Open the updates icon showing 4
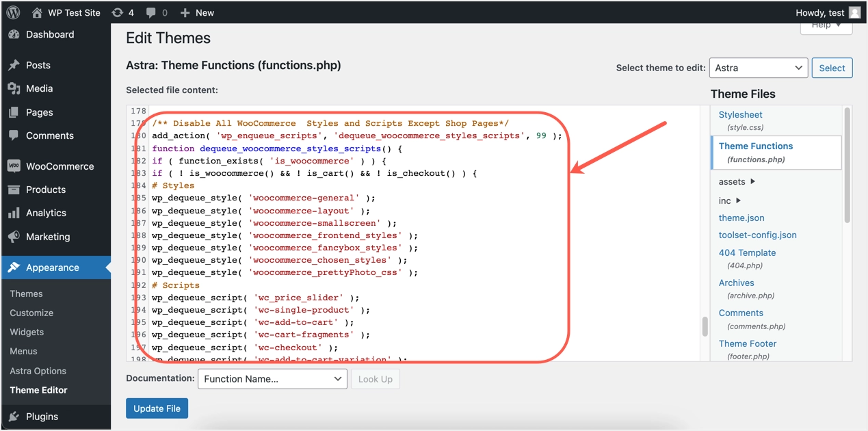868x431 pixels. tap(117, 12)
